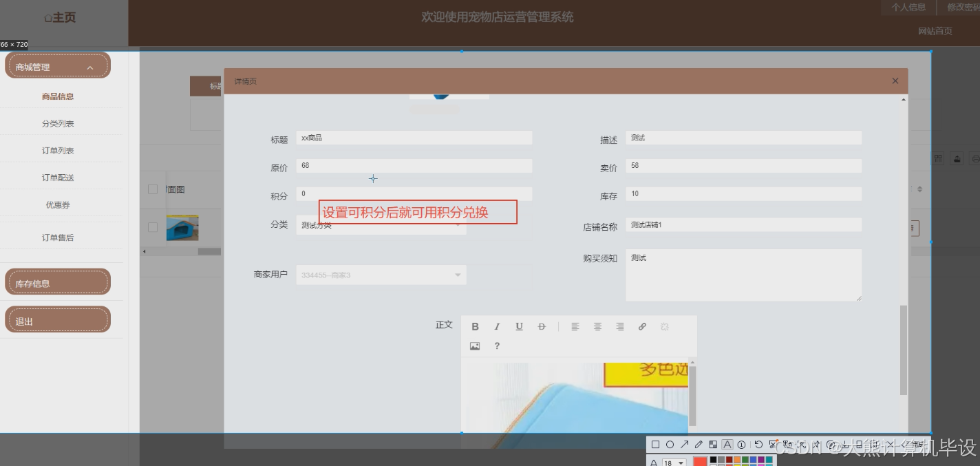The width and height of the screenshot is (980, 466).
Task: Click the insert link icon in editor
Action: [x=642, y=327]
